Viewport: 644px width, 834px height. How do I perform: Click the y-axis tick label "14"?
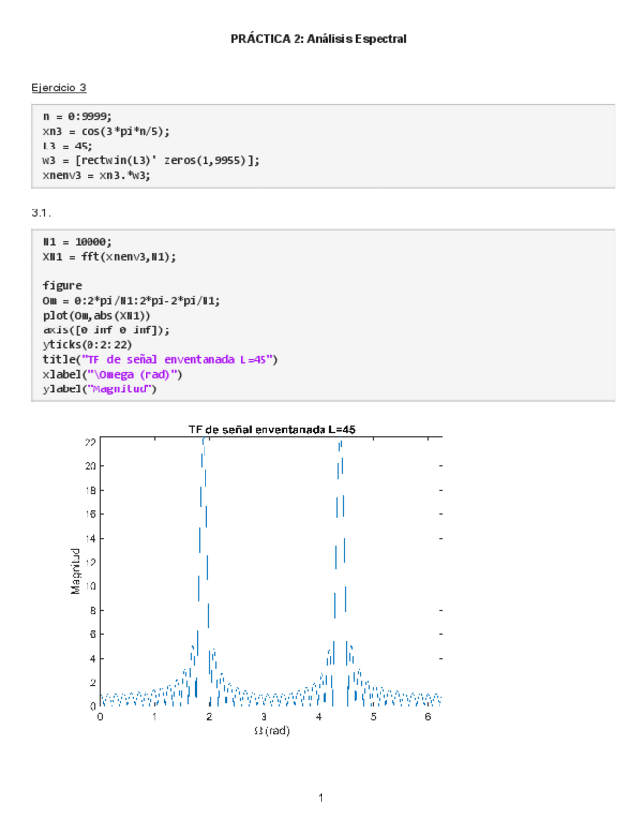pos(90,538)
